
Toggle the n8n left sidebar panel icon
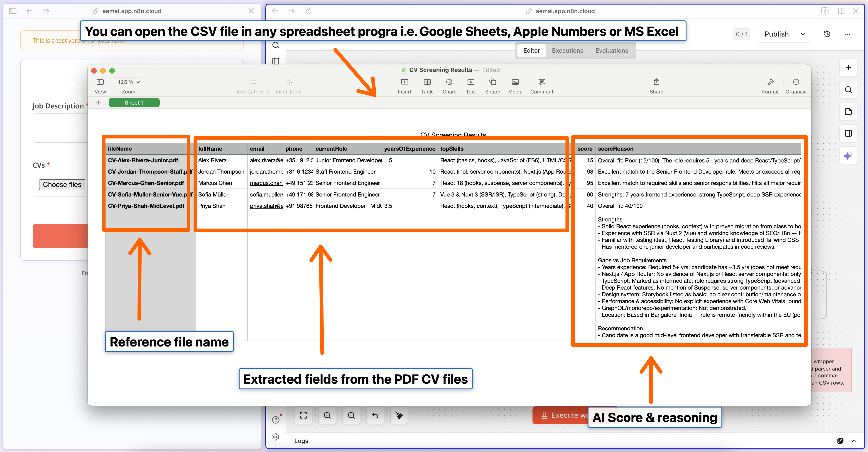(x=276, y=61)
